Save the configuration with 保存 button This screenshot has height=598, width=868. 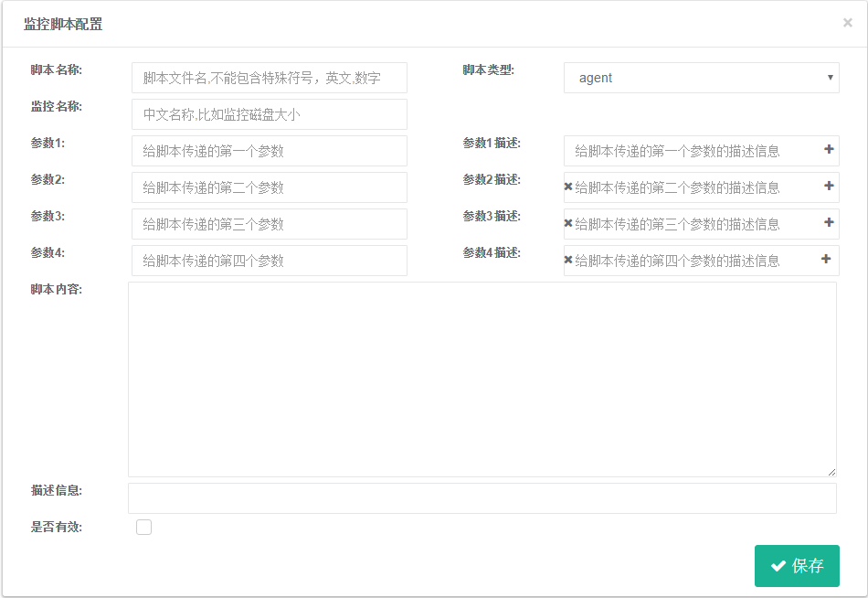[x=797, y=566]
